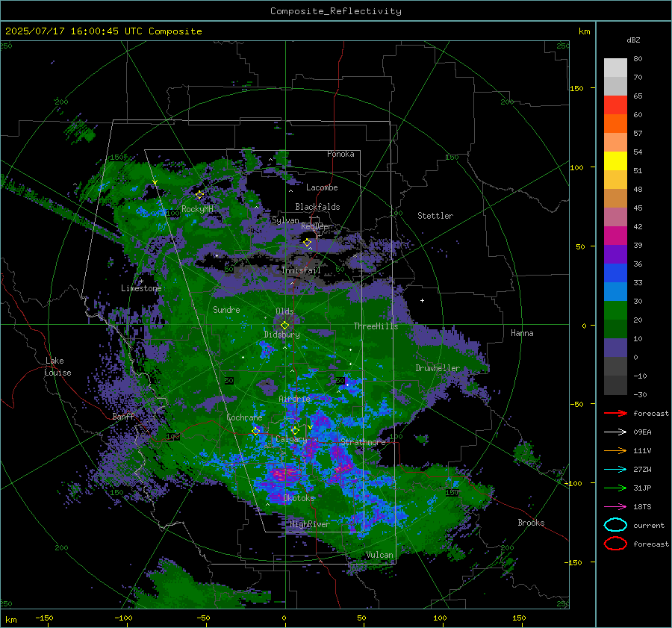
Task: Click the yellow diamond marker near RockyMH
Action: point(199,195)
